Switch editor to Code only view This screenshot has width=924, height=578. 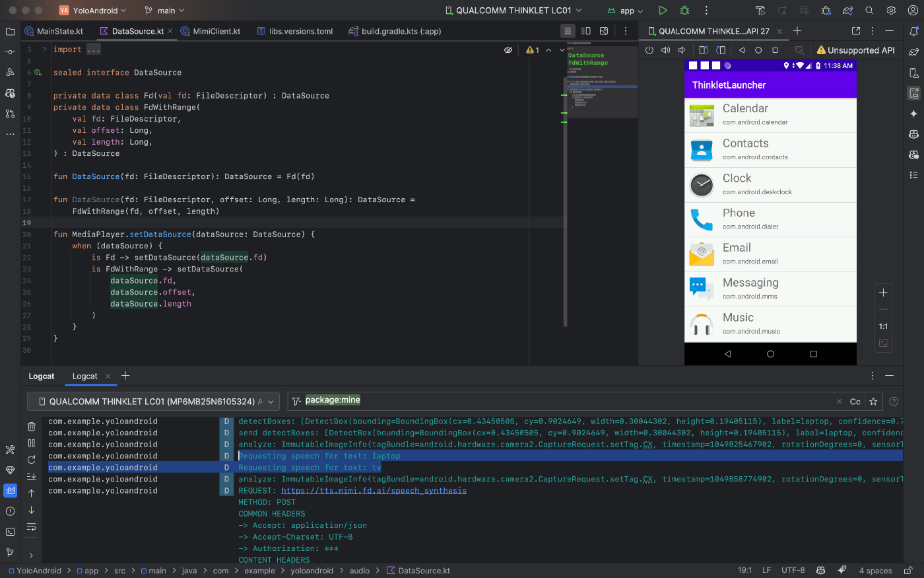click(568, 31)
